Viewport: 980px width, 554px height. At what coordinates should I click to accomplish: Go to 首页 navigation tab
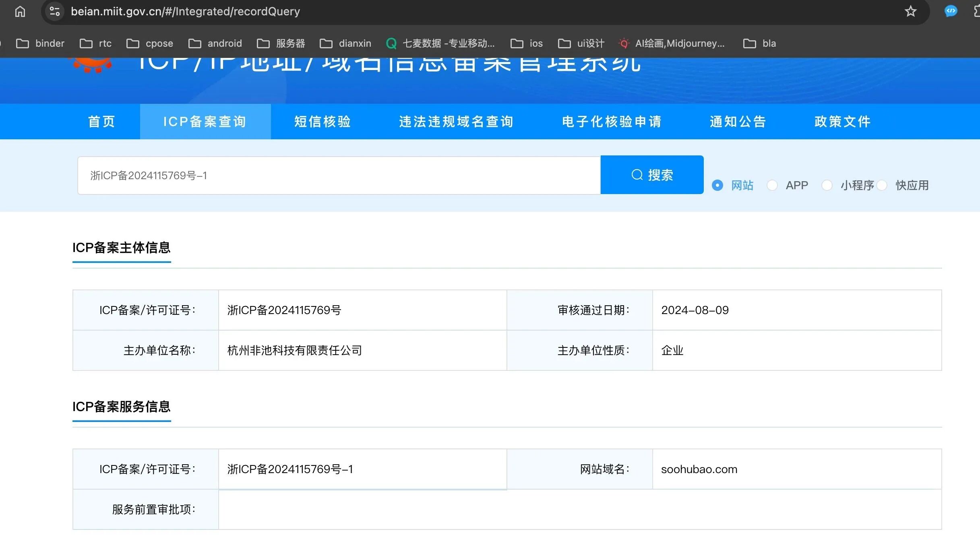[x=102, y=122]
